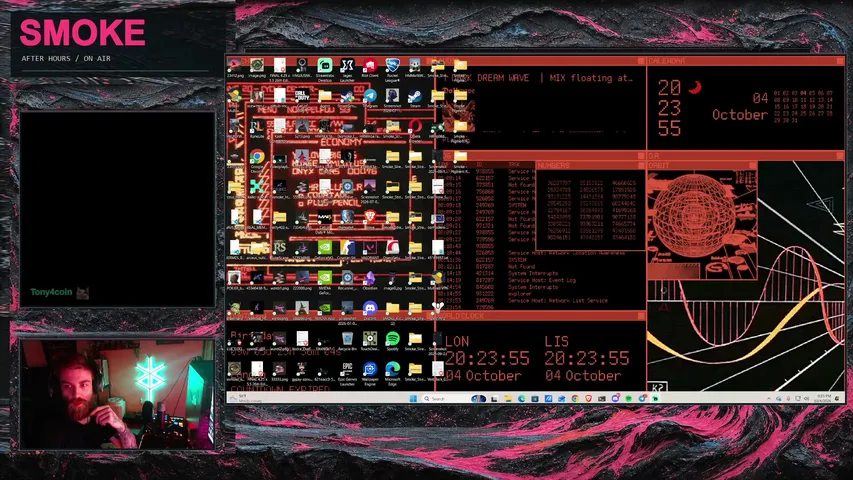Open Chrome from the taskbar

point(574,398)
